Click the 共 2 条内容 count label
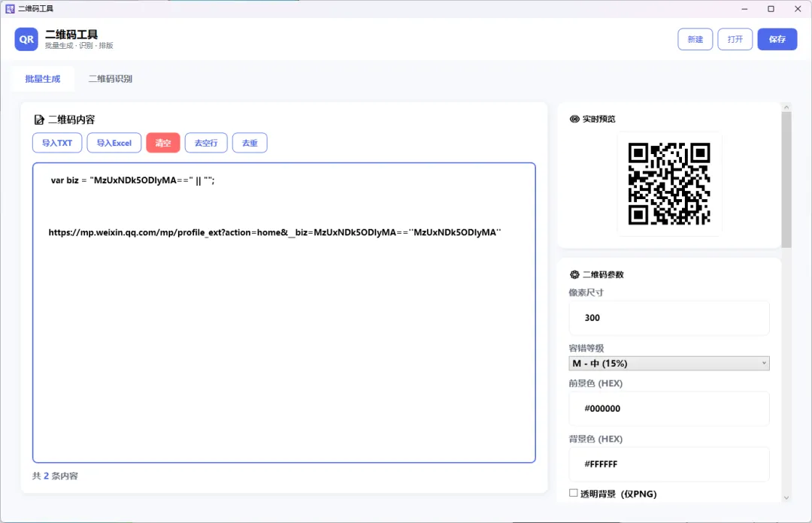The image size is (812, 523). 55,476
